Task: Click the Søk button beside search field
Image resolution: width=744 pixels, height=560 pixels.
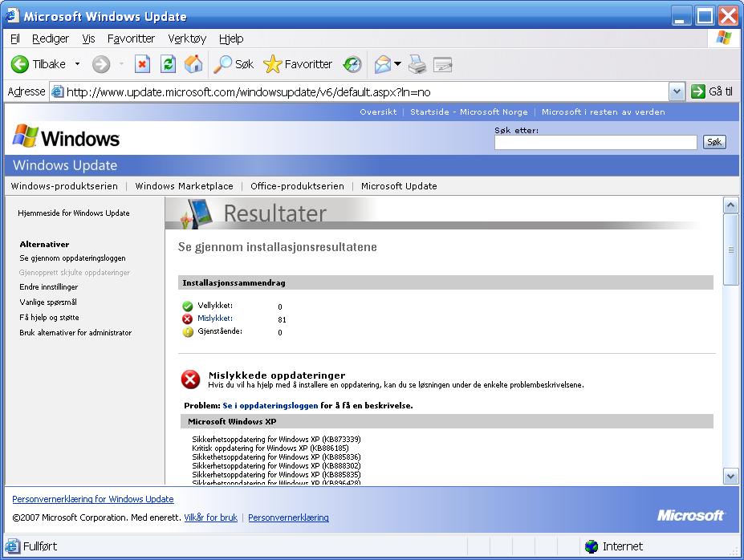Action: (714, 142)
